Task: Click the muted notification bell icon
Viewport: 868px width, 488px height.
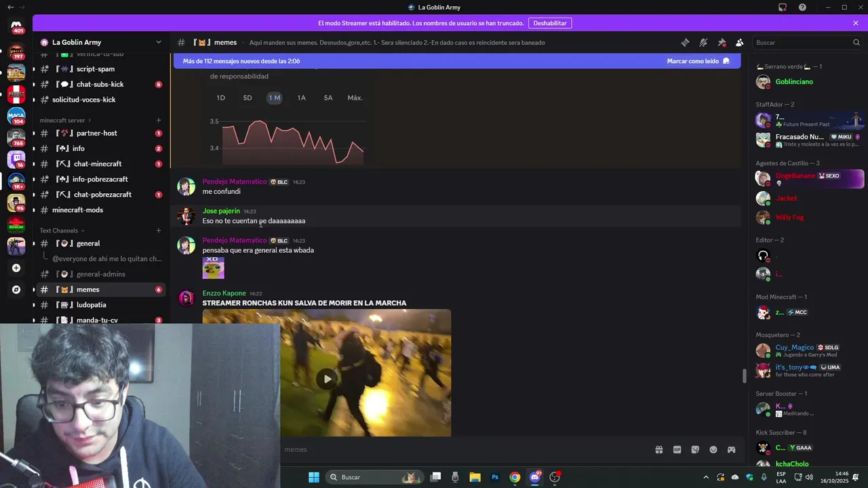Action: pyautogui.click(x=703, y=42)
